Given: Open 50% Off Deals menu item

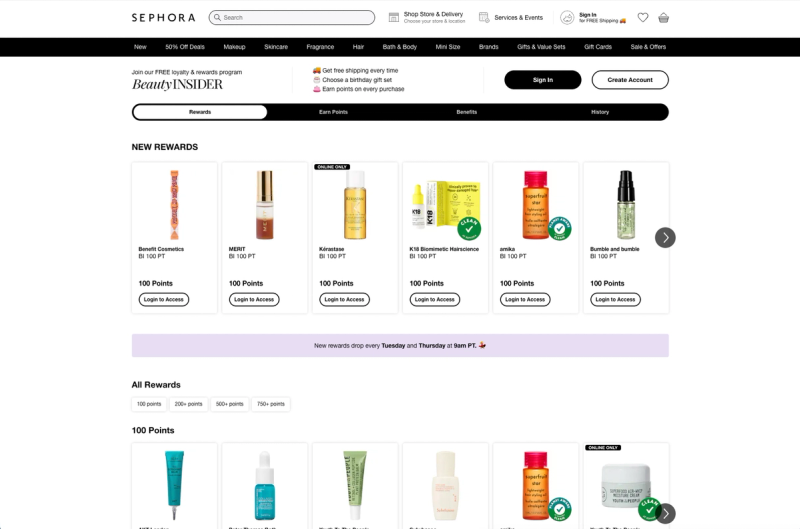Looking at the screenshot, I should click(185, 47).
